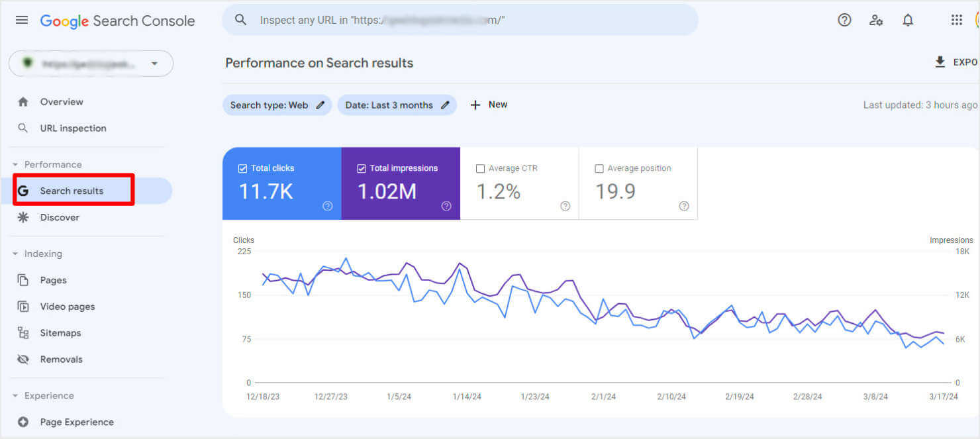Enable the Average CTR metric

[x=480, y=168]
